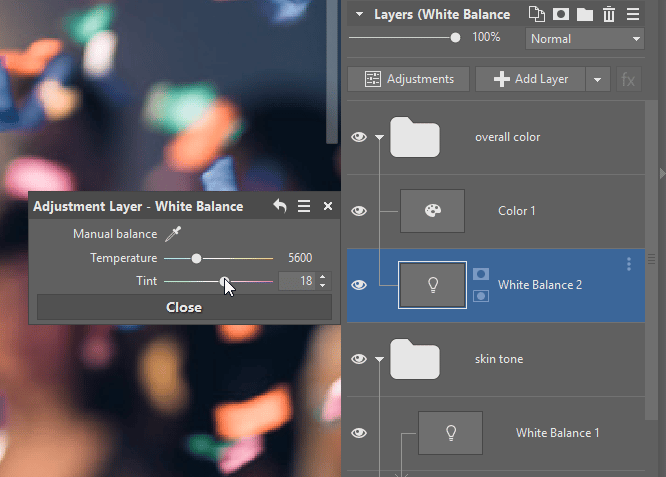
Task: Select the Color 1 palette thumbnail
Action: [x=432, y=211]
